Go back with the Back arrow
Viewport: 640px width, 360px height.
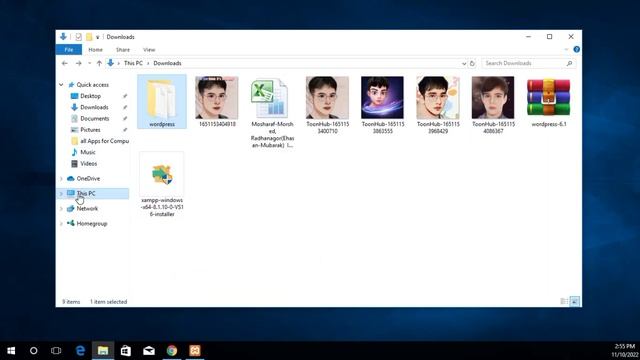64,63
